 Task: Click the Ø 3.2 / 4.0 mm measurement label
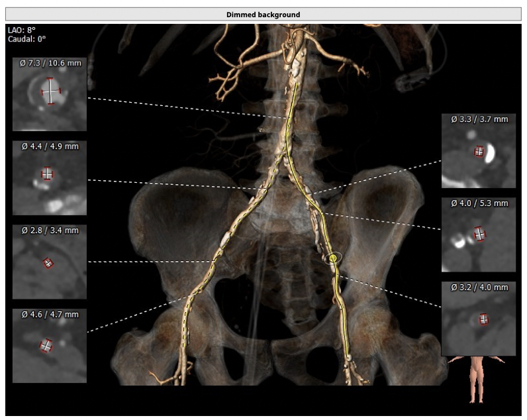pos(479,288)
